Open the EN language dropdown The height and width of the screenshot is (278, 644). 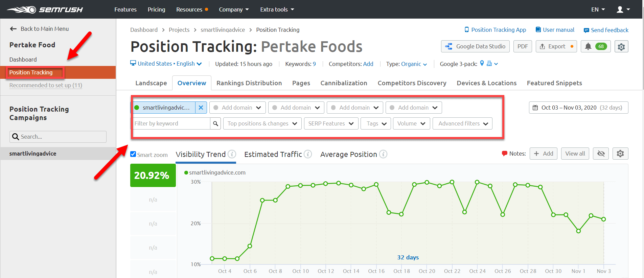(x=598, y=9)
